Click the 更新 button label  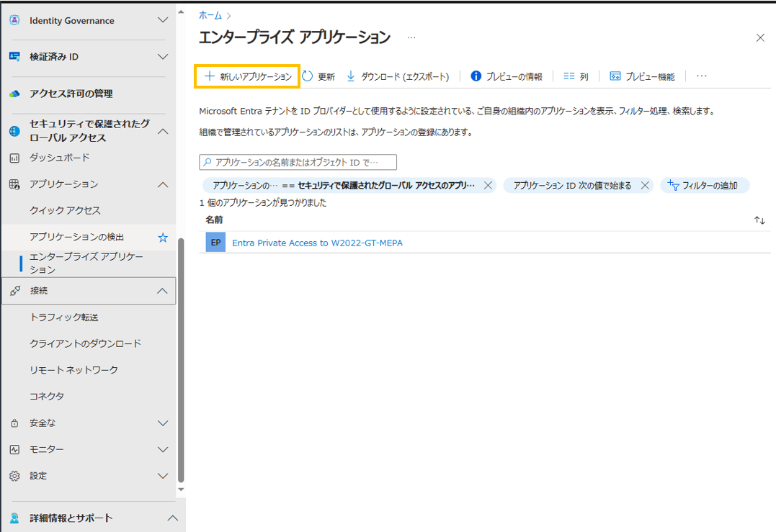click(x=326, y=76)
